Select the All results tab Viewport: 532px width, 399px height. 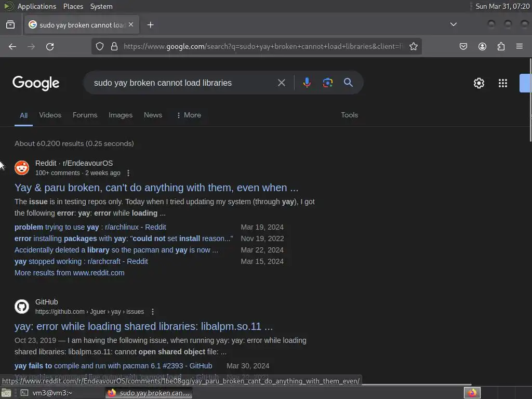[23, 115]
